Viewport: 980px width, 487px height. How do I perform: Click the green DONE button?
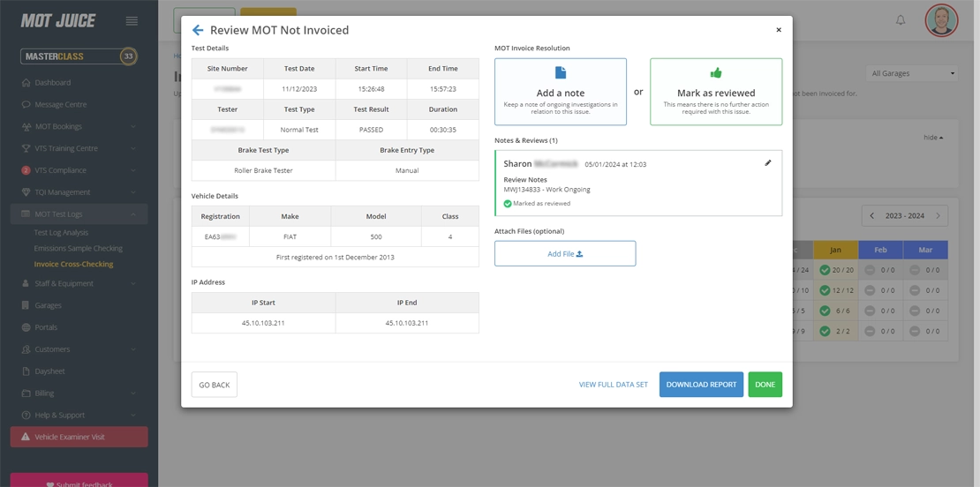765,385
